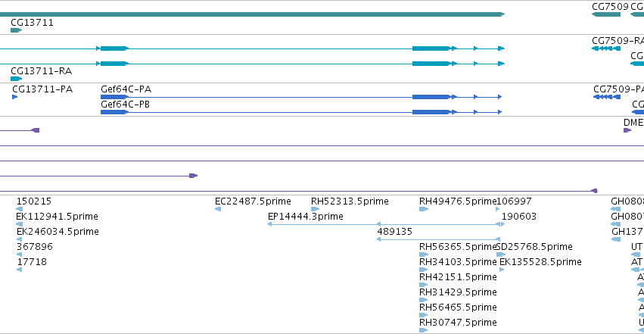Click the purple arrow ending mid-track
Image resolution: width=644 pixels, height=334 pixels.
pyautogui.click(x=98, y=176)
